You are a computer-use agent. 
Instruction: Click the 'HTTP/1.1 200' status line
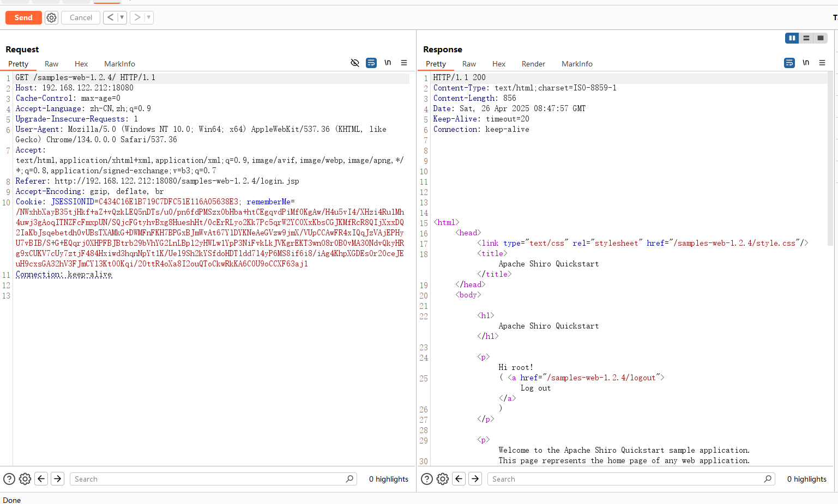459,77
